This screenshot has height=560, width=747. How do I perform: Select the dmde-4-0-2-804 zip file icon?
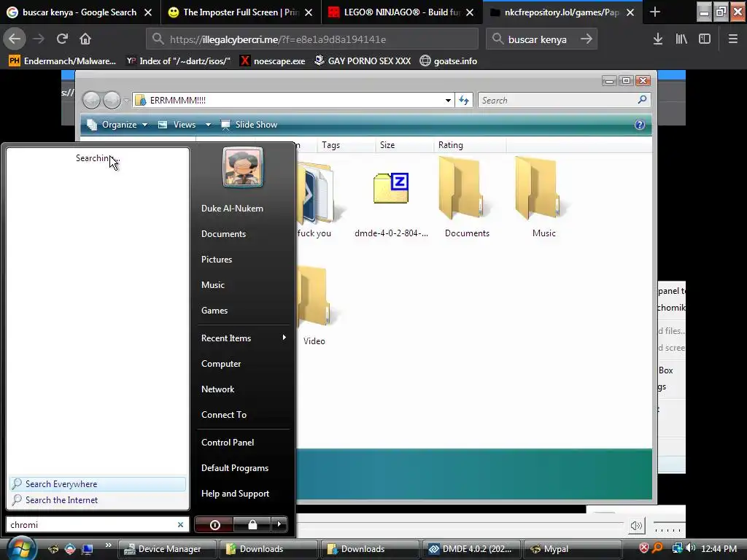tap(391, 188)
